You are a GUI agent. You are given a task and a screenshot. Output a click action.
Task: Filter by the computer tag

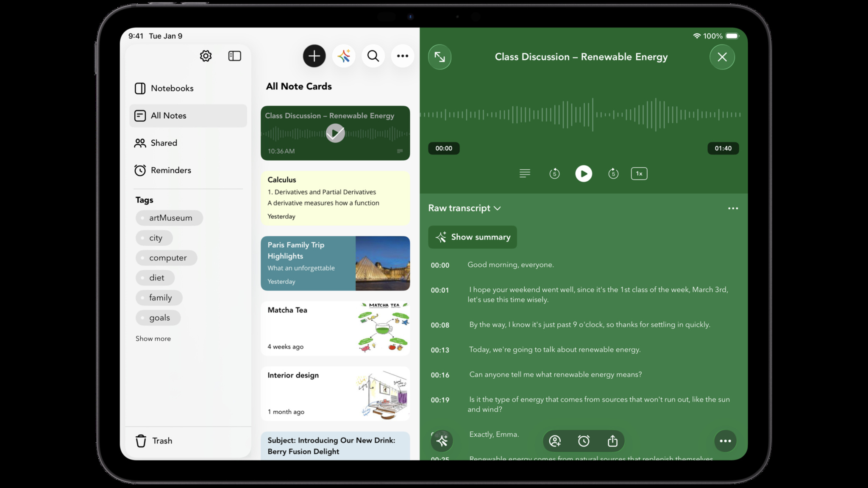click(x=166, y=258)
